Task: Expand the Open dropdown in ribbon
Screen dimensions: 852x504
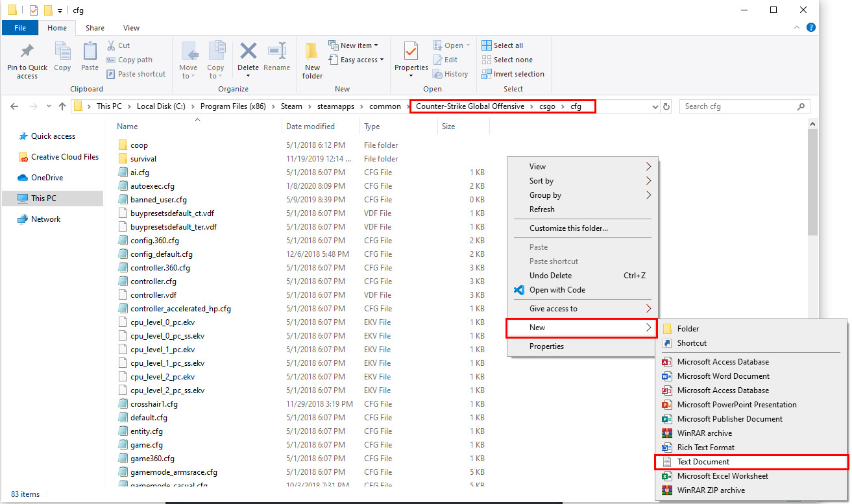Action: (467, 45)
